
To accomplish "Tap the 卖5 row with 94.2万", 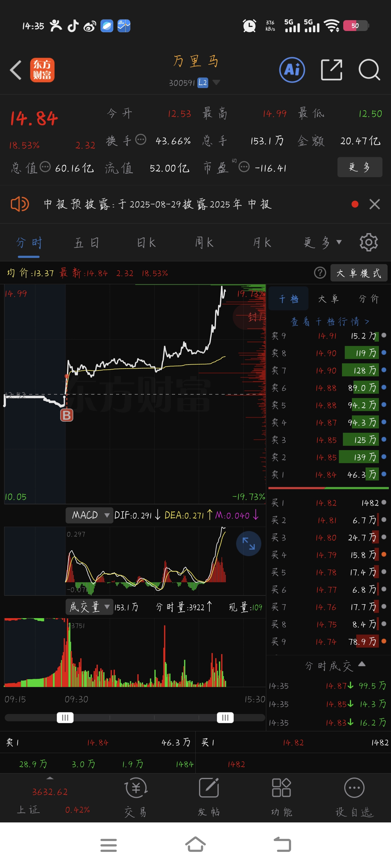I will (x=329, y=405).
